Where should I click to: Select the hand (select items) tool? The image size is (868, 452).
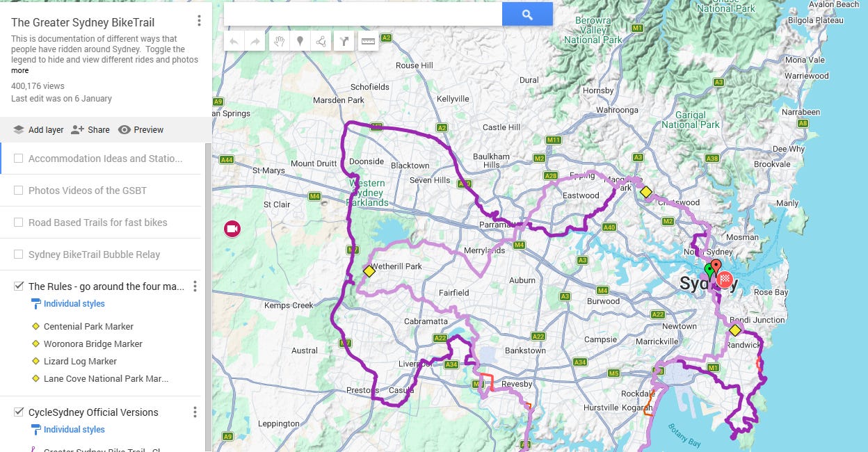[x=279, y=42]
